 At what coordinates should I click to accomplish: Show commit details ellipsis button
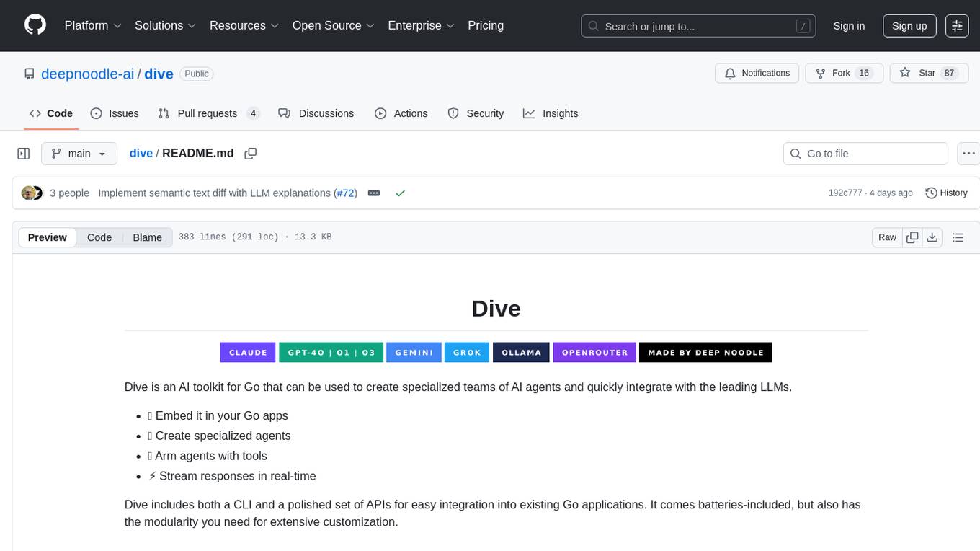pos(374,193)
